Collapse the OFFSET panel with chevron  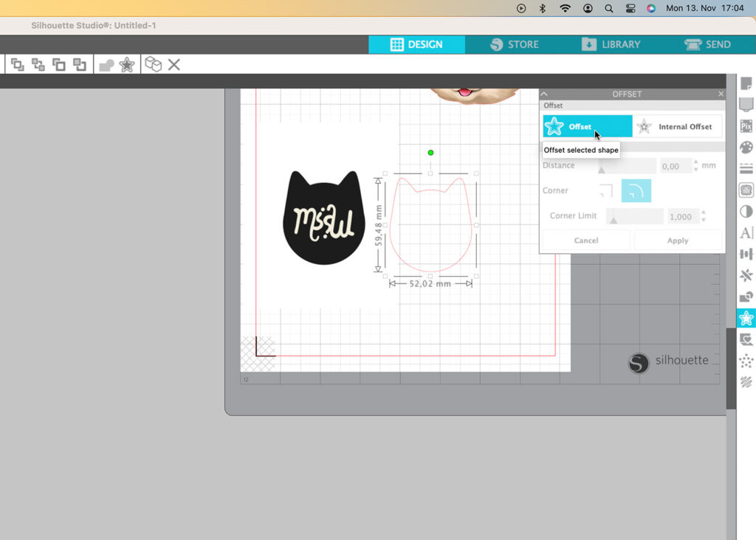click(545, 94)
